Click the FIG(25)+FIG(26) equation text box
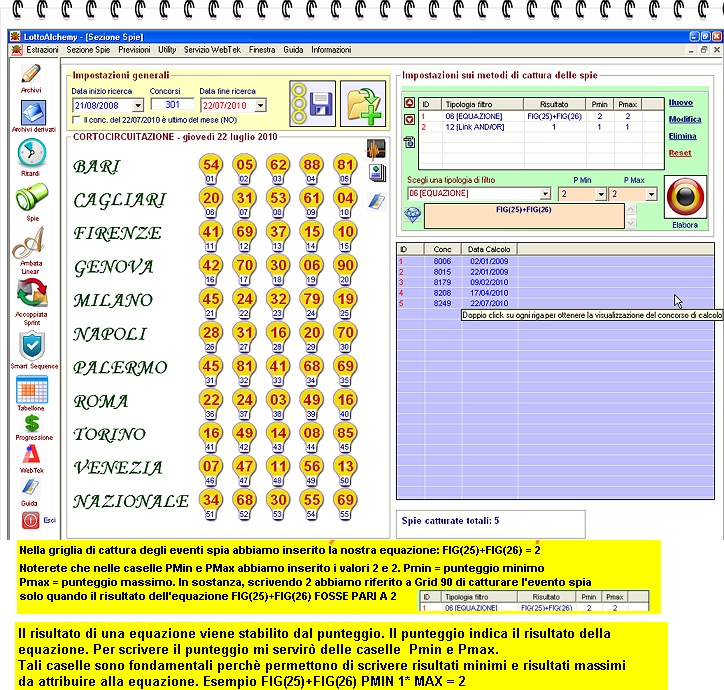The image size is (724, 690). pos(524,216)
